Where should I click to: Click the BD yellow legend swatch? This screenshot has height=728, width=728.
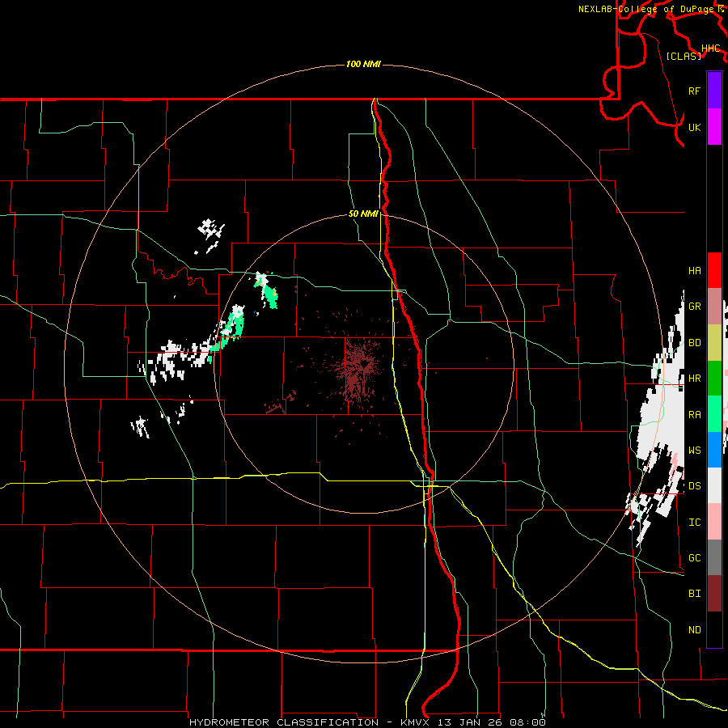[x=714, y=343]
